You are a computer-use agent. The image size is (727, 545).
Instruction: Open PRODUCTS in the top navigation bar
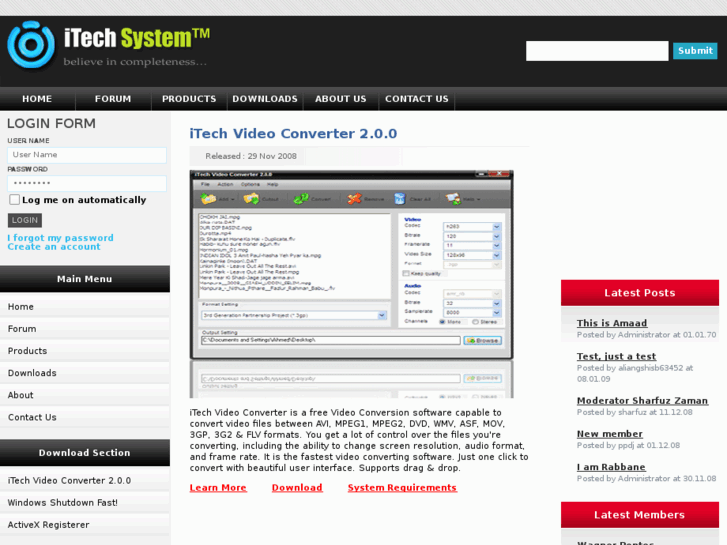pyautogui.click(x=189, y=99)
